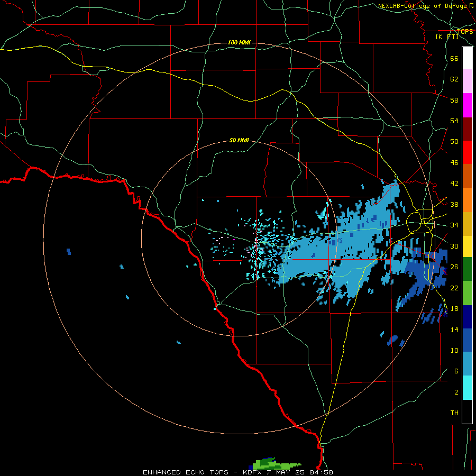The image size is (476, 476).
Task: Click the legend value "50"
Action: coord(454,142)
